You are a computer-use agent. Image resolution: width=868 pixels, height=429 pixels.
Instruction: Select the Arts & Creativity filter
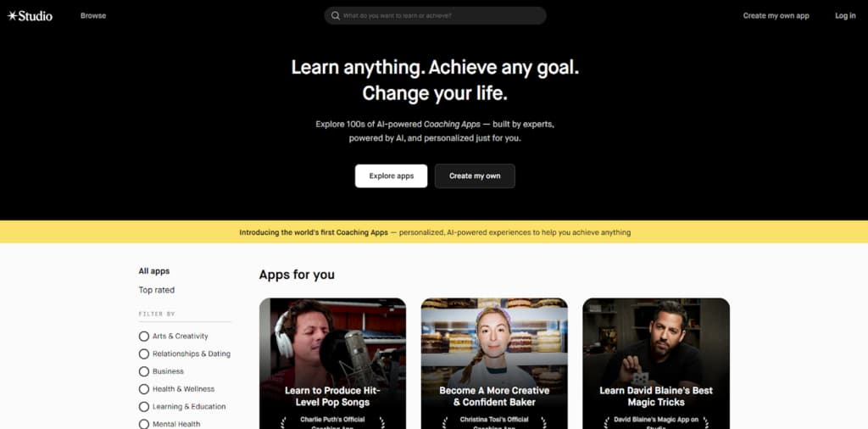[x=173, y=336]
